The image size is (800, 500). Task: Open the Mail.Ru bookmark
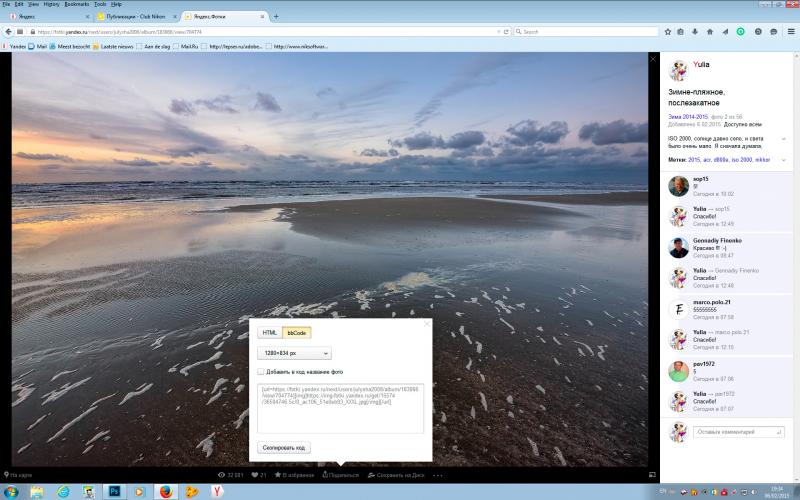click(x=186, y=46)
